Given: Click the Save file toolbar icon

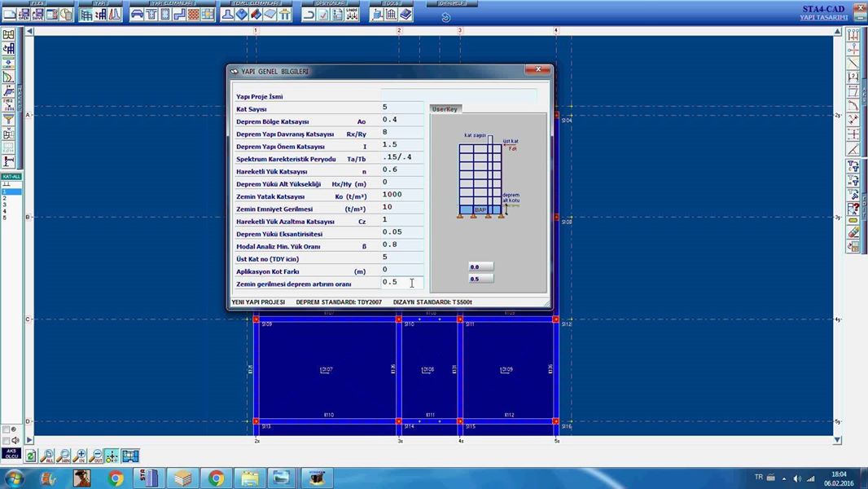Looking at the screenshot, I should 37,15.
